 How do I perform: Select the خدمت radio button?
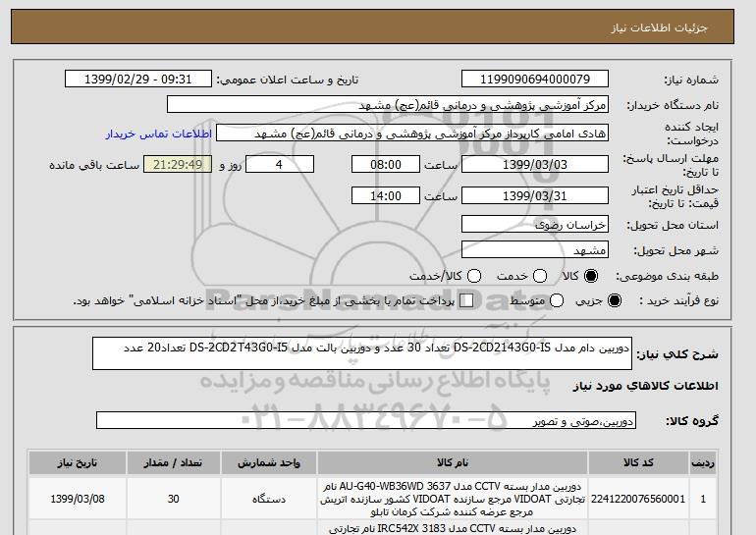pos(540,276)
